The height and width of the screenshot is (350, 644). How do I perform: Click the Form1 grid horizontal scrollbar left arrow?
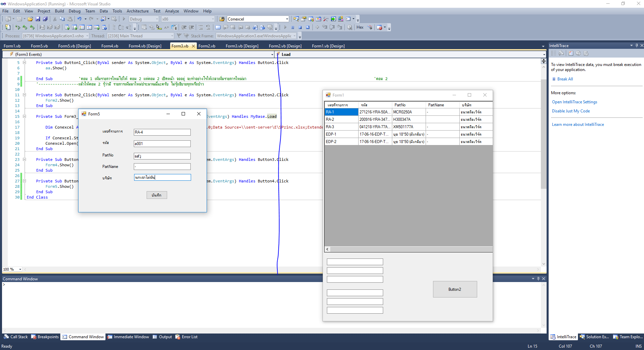327,249
